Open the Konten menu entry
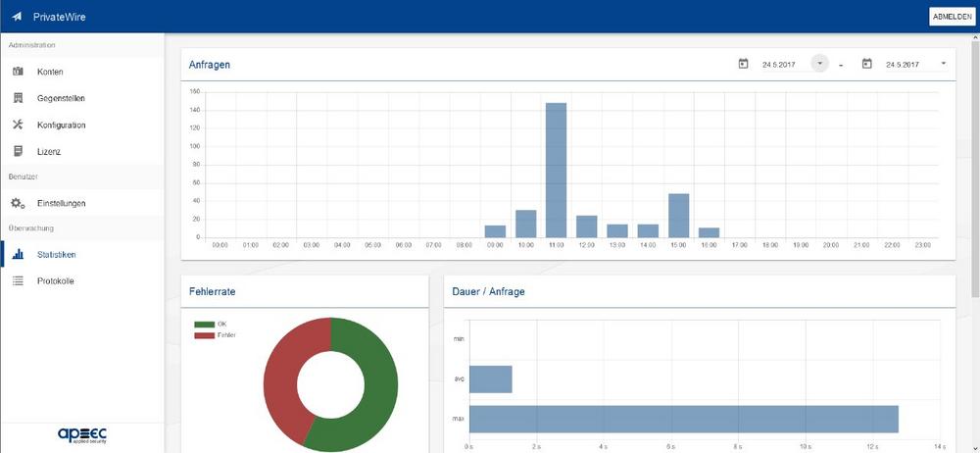The image size is (980, 453). 82,72
